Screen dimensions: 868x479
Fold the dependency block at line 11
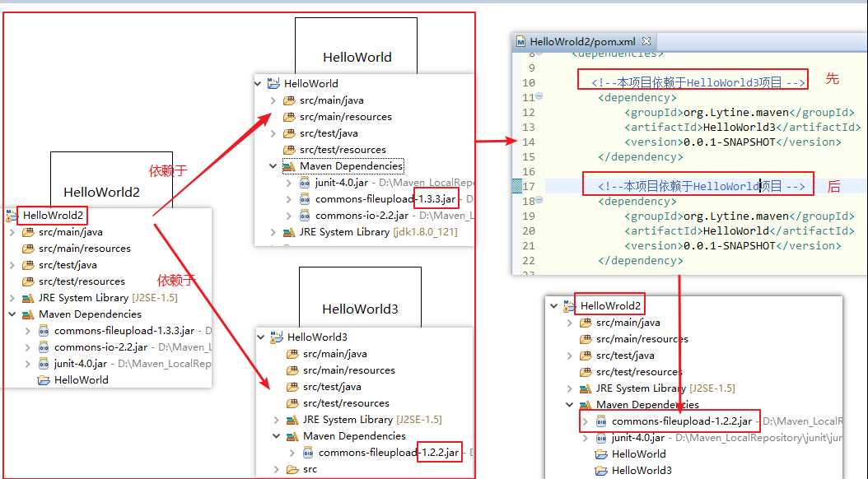coord(539,96)
